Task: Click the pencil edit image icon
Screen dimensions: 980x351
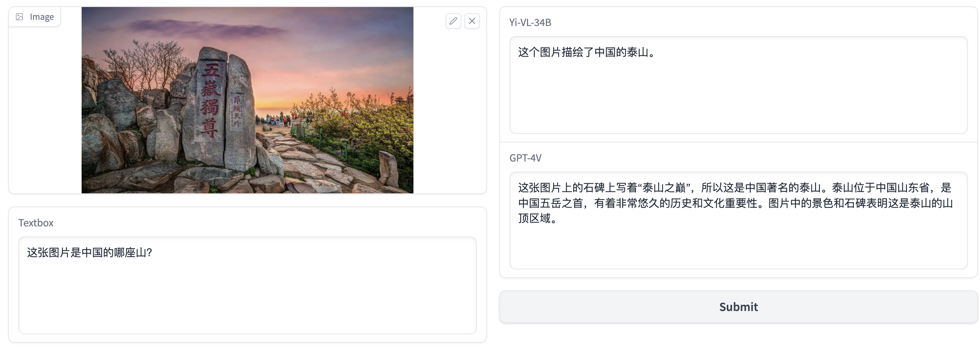Action: click(x=453, y=21)
